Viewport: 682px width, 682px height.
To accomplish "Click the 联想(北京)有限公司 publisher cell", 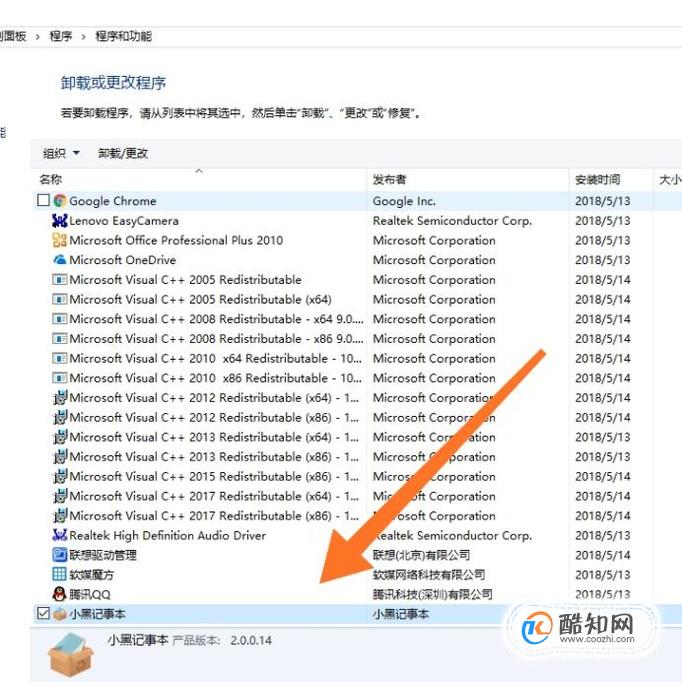I will (x=421, y=555).
